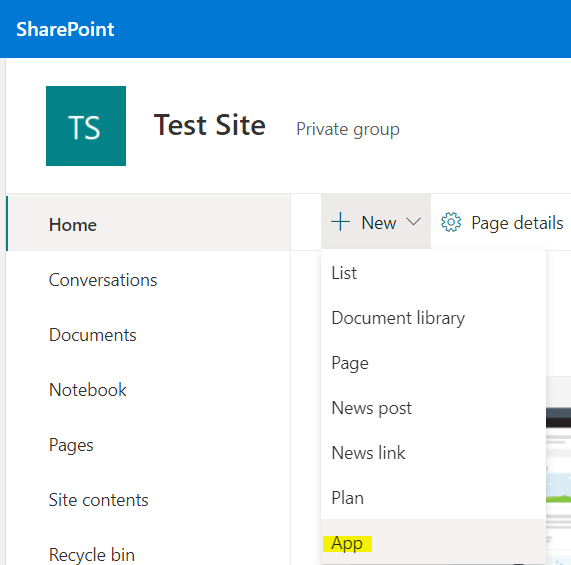Choose News link from the New menu
This screenshot has width=571, height=565.
point(433,453)
